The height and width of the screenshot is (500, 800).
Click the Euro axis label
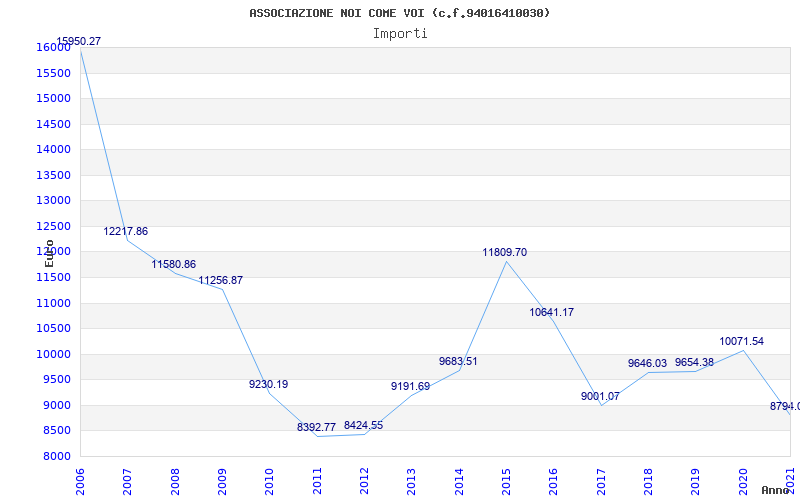click(x=49, y=253)
